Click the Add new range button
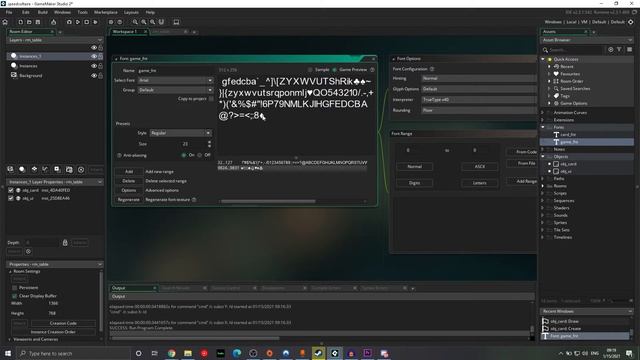The image size is (640, 360). pos(129,171)
